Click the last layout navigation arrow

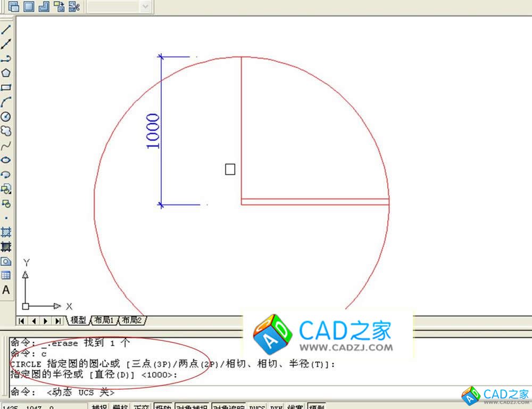[x=57, y=320]
